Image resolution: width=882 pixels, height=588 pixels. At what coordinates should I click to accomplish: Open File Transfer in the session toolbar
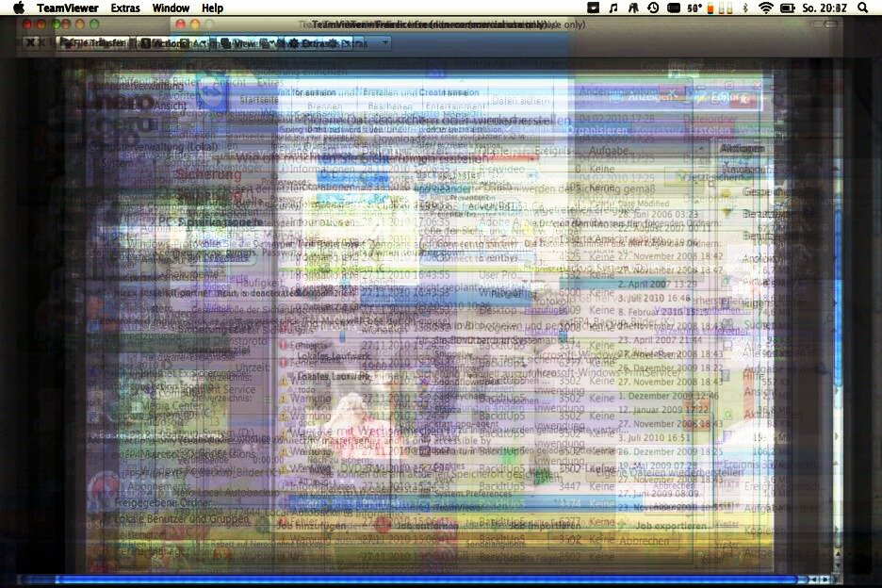(x=92, y=42)
